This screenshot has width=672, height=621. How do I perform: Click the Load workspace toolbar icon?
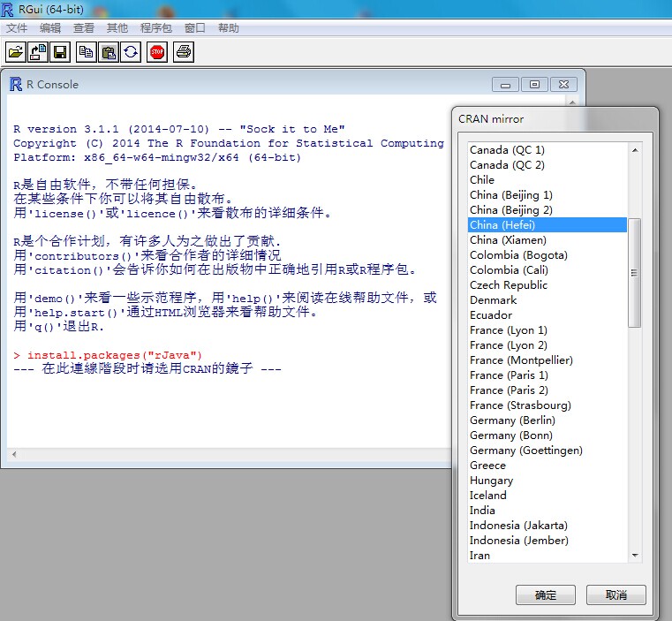point(38,52)
